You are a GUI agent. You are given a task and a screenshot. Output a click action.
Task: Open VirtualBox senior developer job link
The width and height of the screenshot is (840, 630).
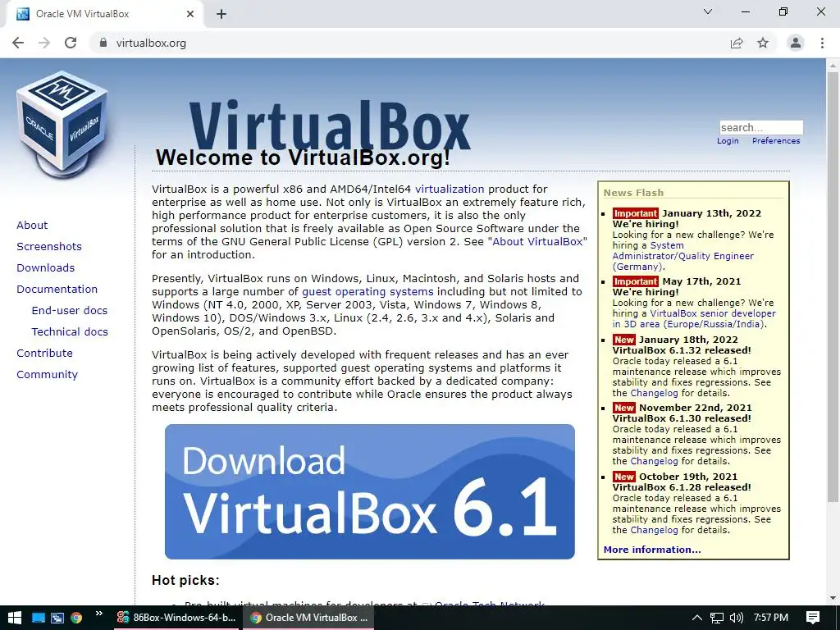tap(694, 319)
